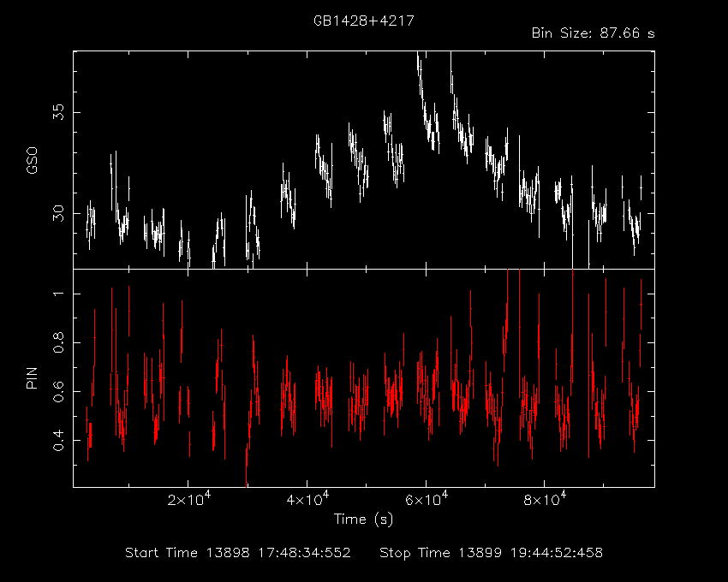Click the 0.6 tick label on PIN axis
The height and width of the screenshot is (582, 728).
click(x=58, y=391)
